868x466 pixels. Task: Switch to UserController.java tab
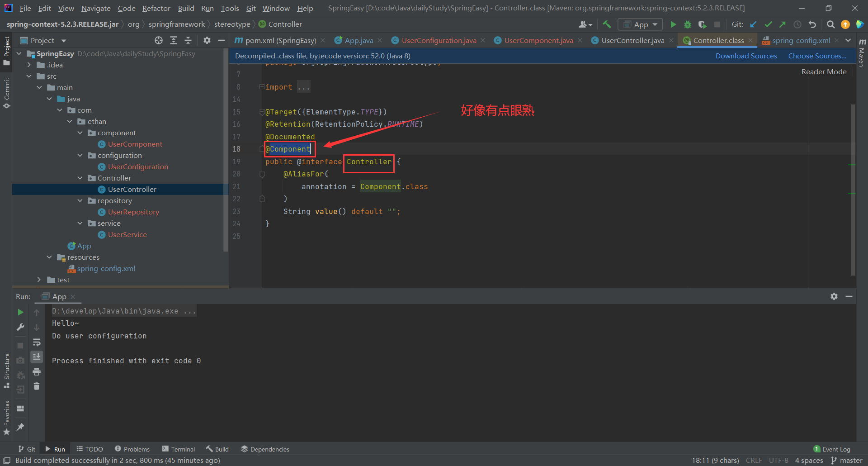632,40
